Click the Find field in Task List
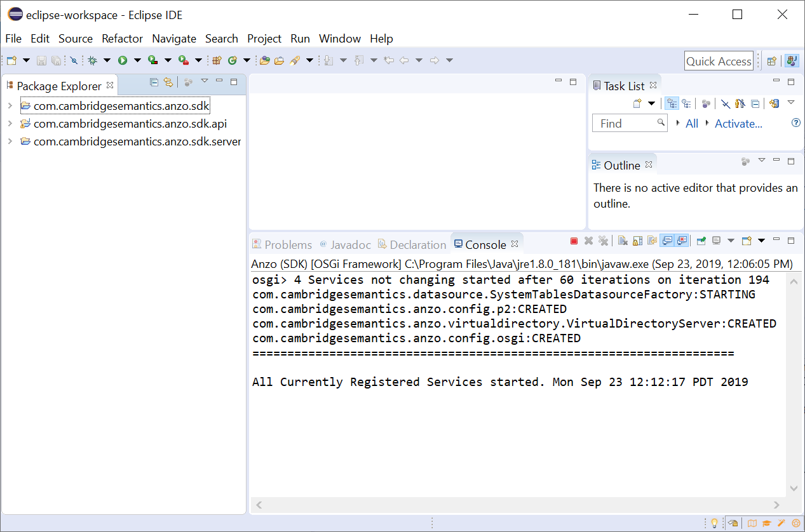The width and height of the screenshot is (805, 532). (x=630, y=123)
